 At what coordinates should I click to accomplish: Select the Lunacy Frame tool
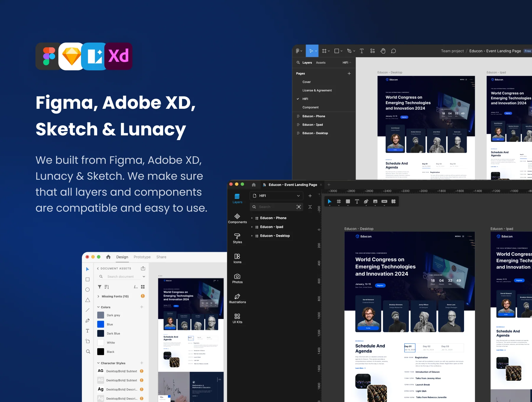click(x=339, y=201)
